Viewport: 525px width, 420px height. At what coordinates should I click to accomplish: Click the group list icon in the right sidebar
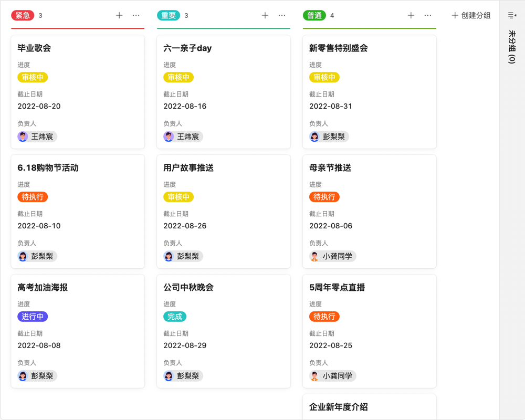point(511,15)
